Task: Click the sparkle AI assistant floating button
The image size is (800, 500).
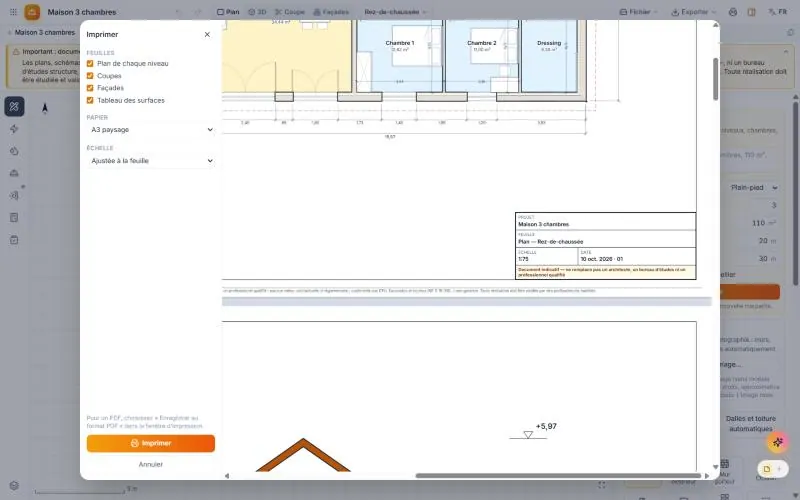Action: point(778,442)
